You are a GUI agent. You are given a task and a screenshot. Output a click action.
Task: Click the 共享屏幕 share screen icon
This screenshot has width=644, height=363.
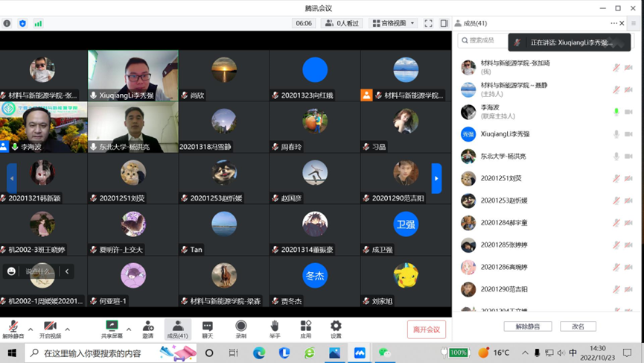coord(112,329)
